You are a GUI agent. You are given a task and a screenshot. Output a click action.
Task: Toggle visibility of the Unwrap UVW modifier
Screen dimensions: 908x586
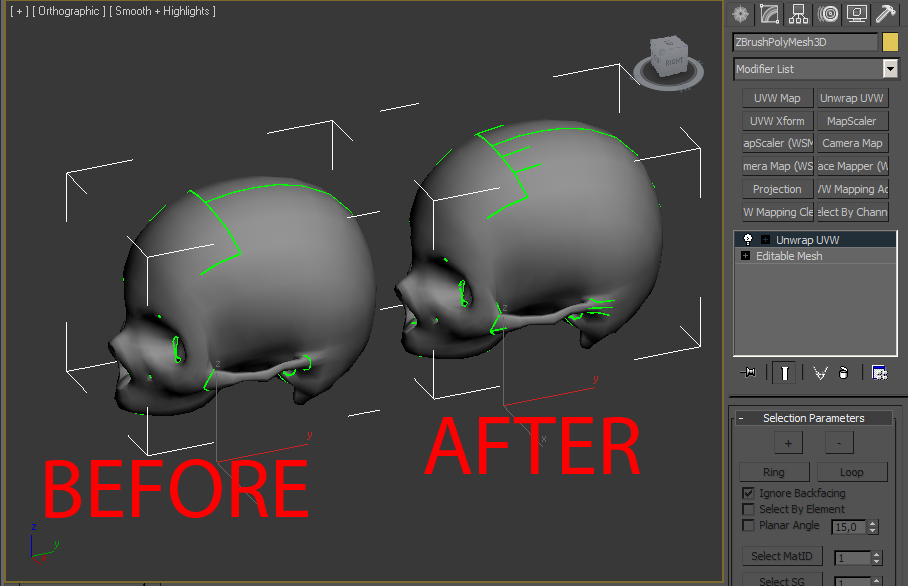[747, 238]
